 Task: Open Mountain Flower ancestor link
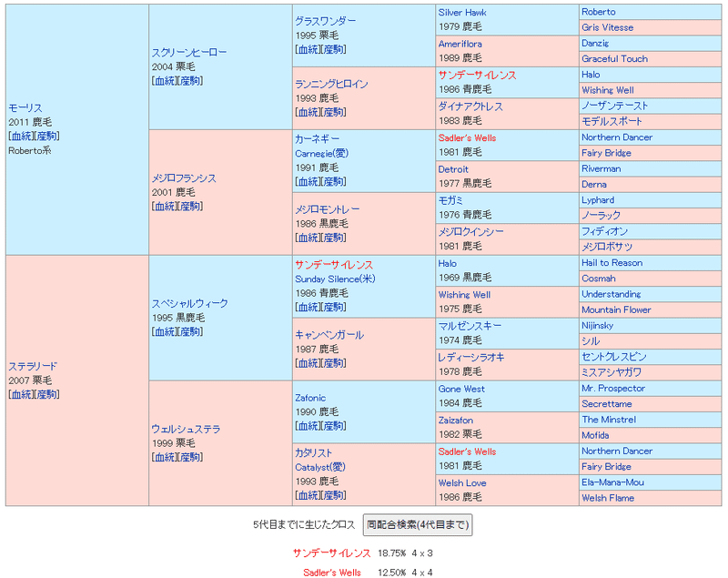(x=616, y=309)
